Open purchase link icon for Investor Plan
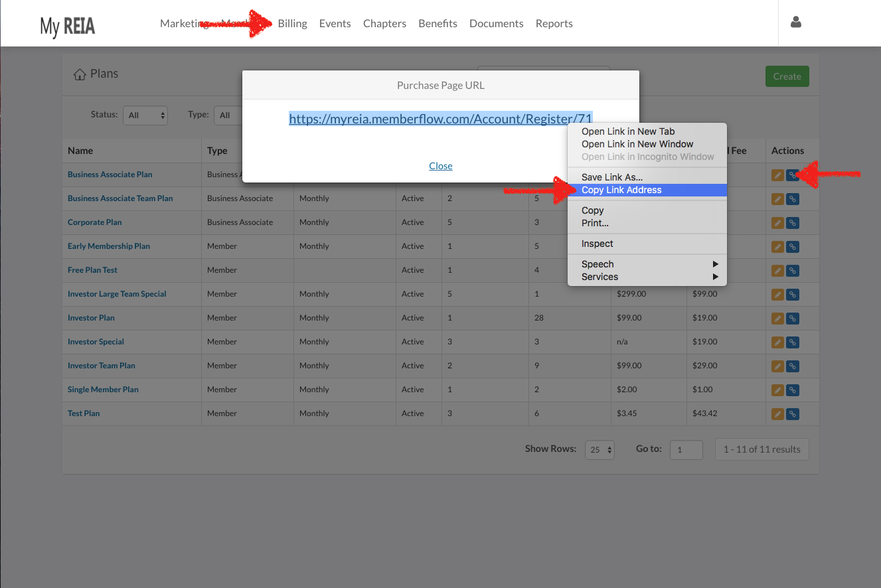Viewport: 881px width, 588px height. [793, 319]
